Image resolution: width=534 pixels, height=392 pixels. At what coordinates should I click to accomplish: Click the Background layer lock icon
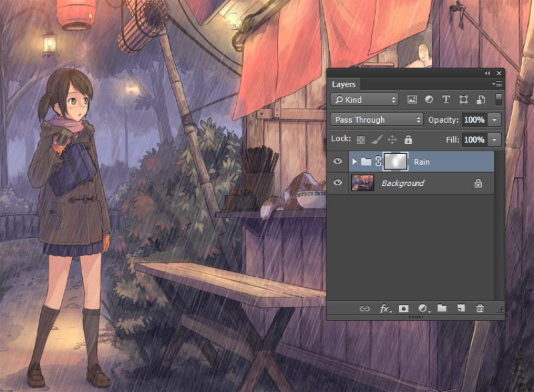478,183
